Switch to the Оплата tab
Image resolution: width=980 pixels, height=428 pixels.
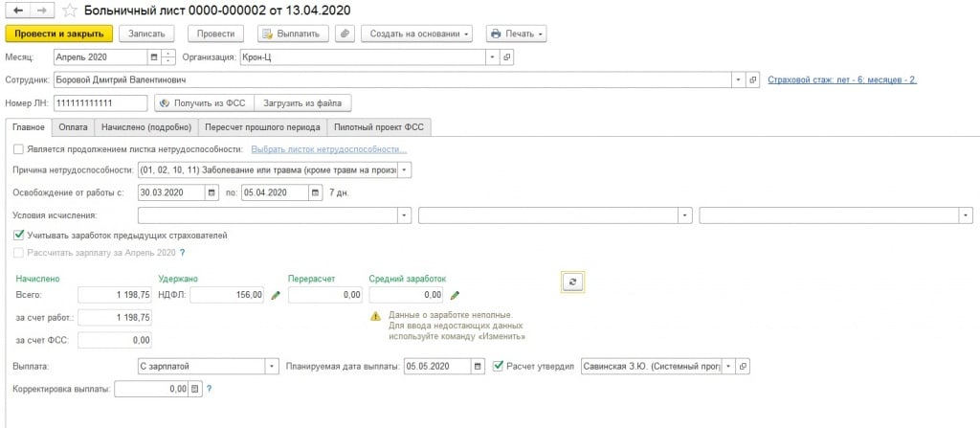click(x=73, y=127)
